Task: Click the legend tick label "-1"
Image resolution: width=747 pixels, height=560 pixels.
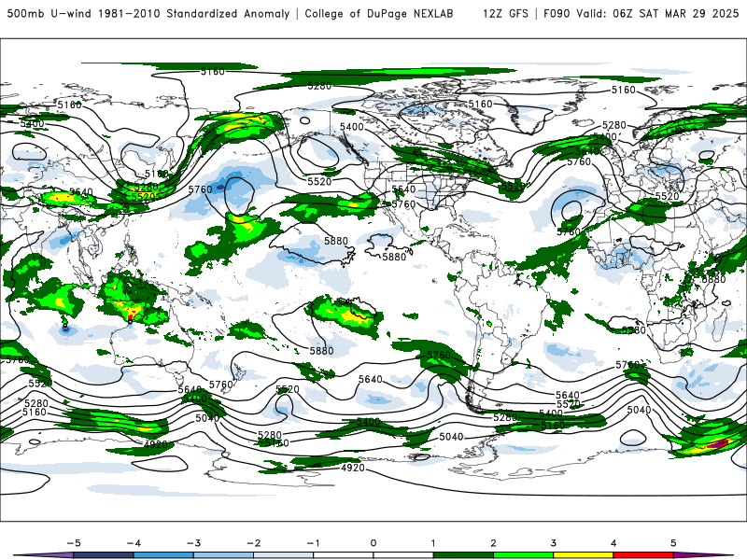Action: click(x=313, y=543)
